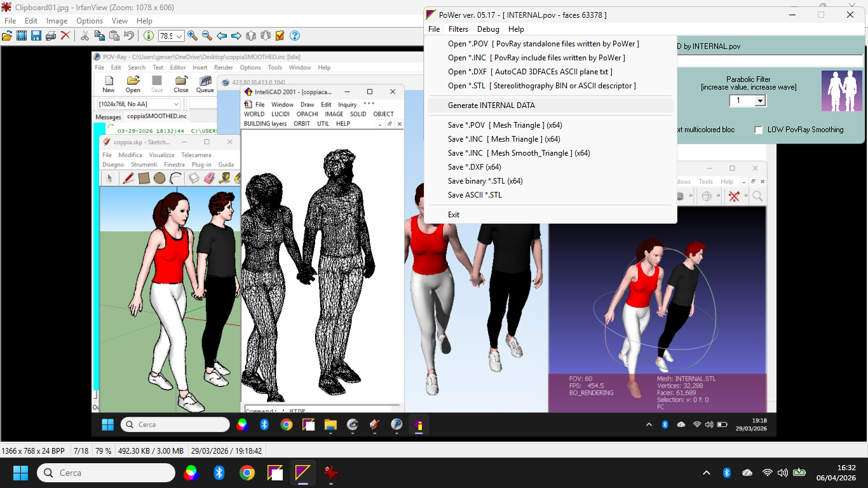Open the IrfanView zoom percentage dropdown
Image resolution: width=868 pixels, height=488 pixels.
179,37
